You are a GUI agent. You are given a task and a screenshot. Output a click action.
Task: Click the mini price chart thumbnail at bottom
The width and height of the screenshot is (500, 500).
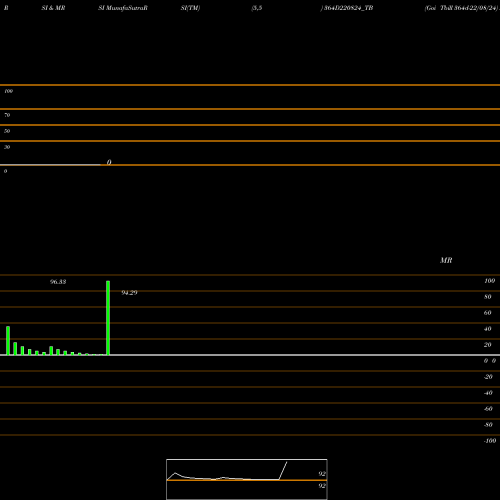(247, 479)
